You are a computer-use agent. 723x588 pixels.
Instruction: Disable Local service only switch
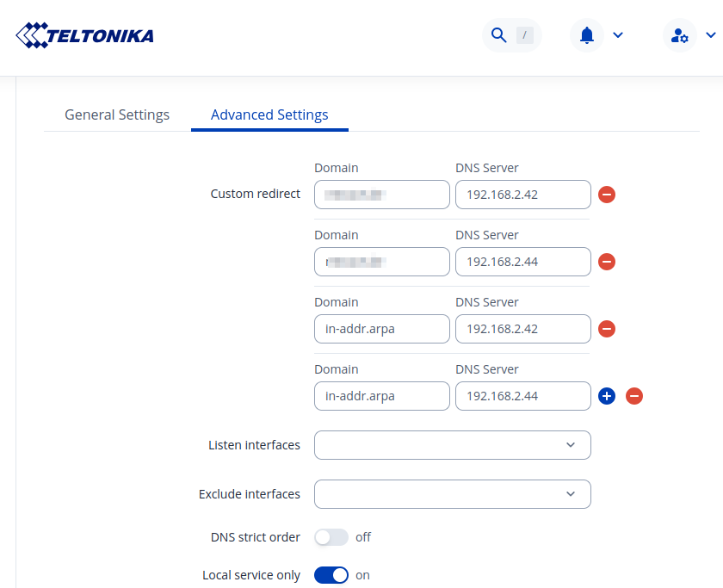pos(331,575)
